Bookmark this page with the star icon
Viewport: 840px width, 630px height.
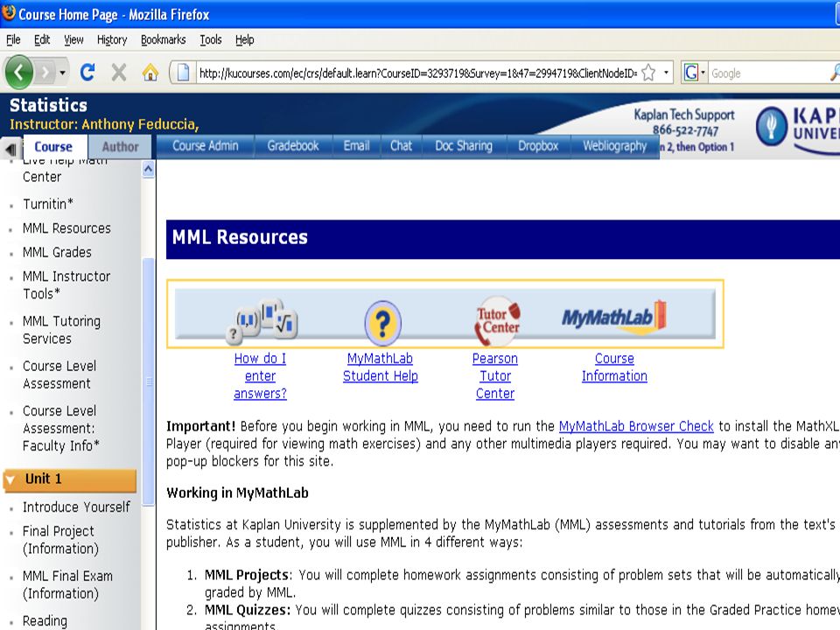648,73
